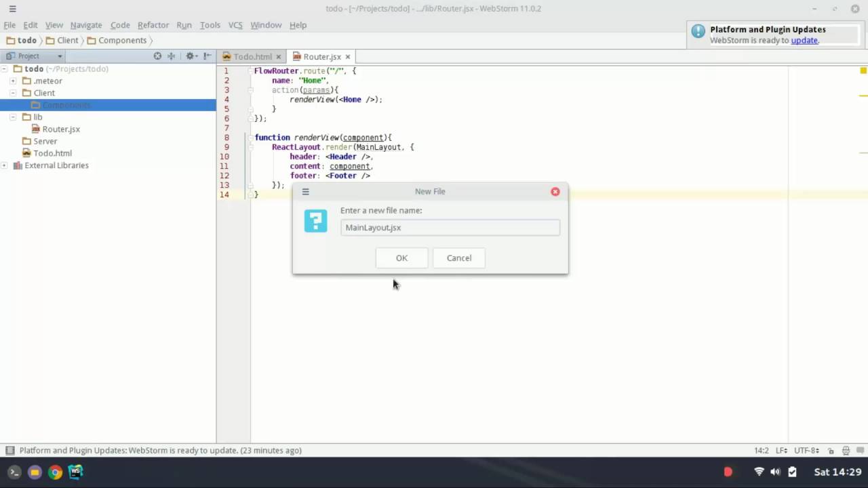Select the Server folder

(x=45, y=141)
